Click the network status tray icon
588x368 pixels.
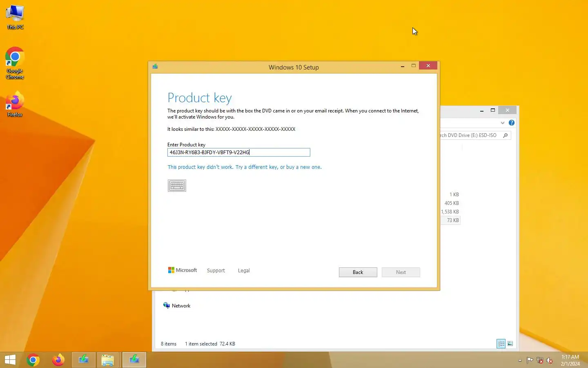click(540, 360)
